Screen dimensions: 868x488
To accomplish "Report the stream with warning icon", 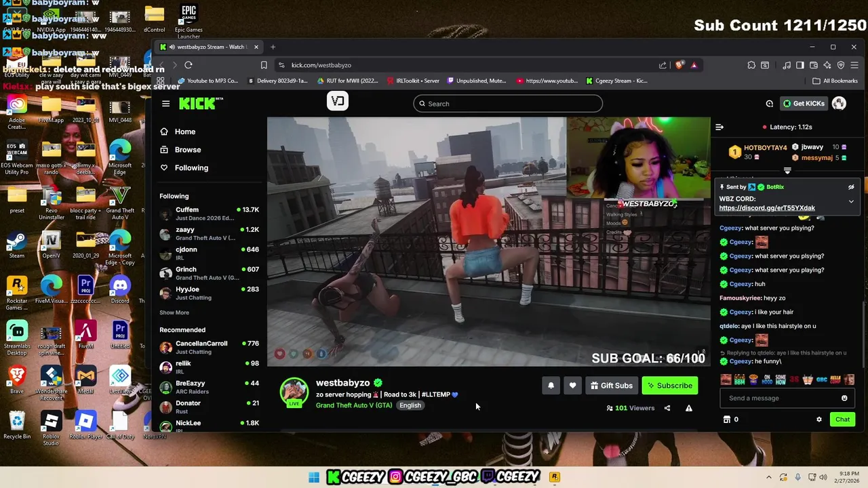I will [688, 408].
